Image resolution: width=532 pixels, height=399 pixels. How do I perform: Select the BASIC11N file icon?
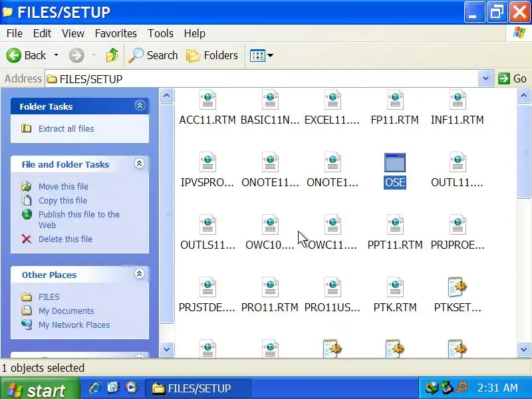tap(270, 100)
